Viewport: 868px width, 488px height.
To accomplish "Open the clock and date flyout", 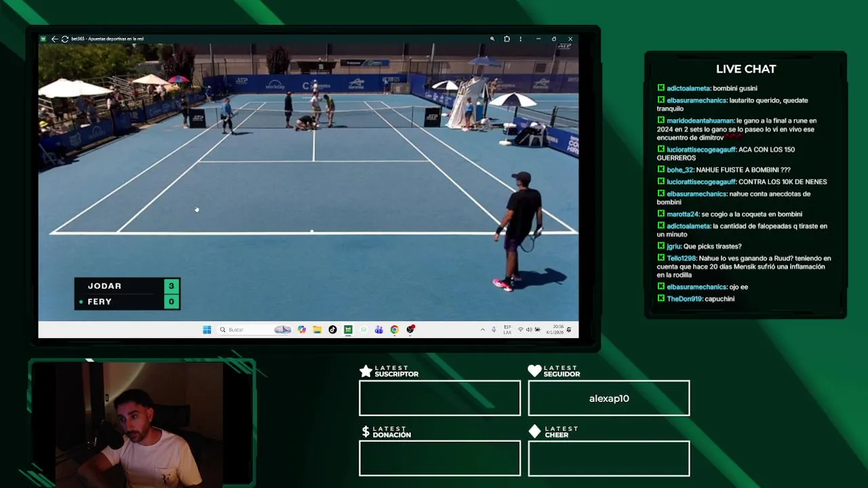I will click(x=555, y=329).
